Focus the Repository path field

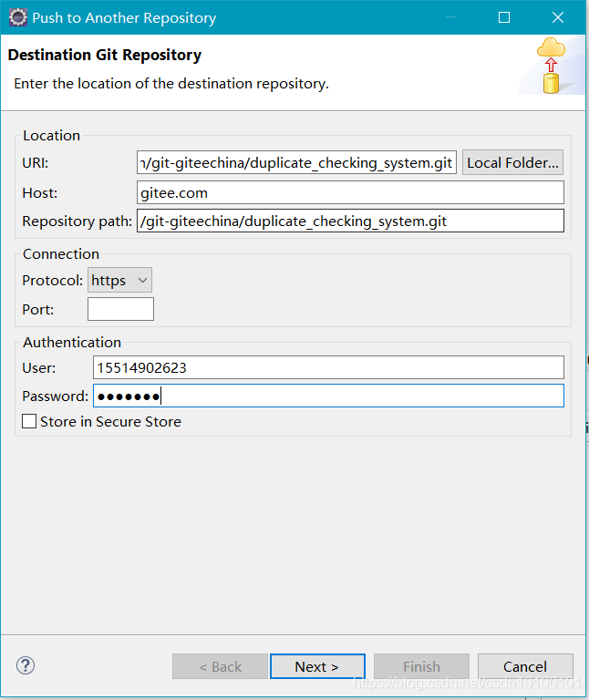[x=350, y=221]
